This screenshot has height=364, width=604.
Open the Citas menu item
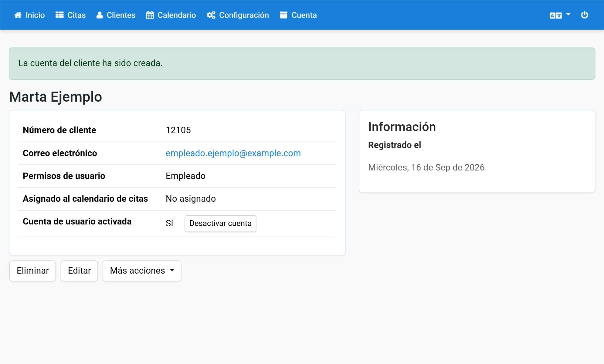coord(70,15)
